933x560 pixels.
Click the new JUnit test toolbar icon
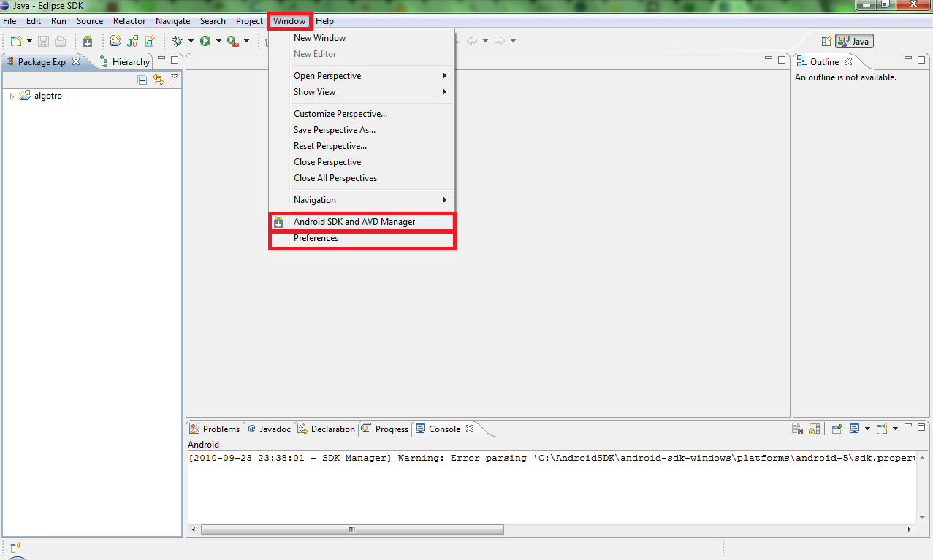pyautogui.click(x=133, y=41)
